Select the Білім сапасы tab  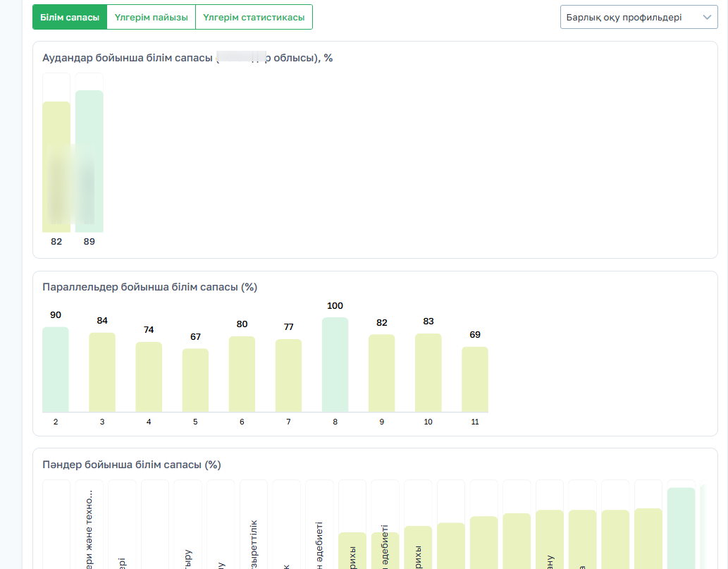pos(70,17)
